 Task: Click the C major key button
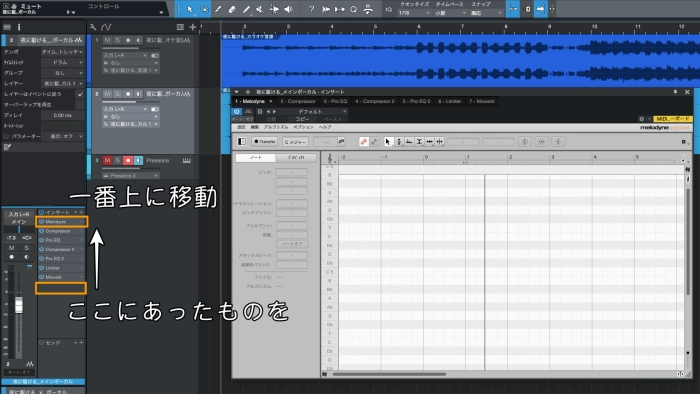pos(295,142)
